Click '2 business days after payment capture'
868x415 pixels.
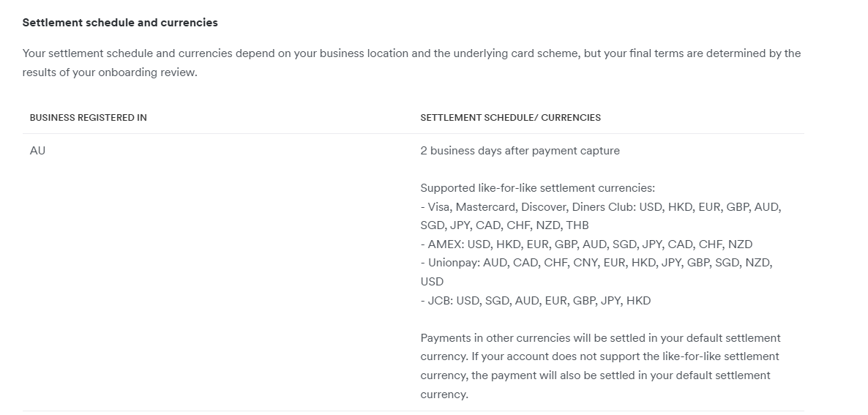pos(520,151)
